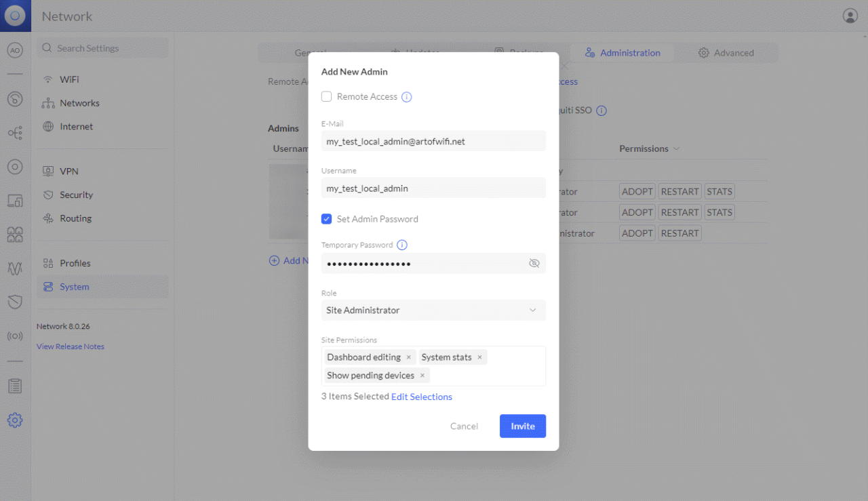Open the account profile icon top right

coord(850,15)
